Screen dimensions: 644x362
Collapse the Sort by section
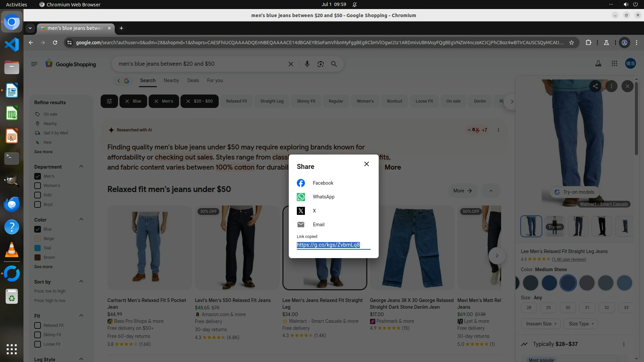point(81,282)
